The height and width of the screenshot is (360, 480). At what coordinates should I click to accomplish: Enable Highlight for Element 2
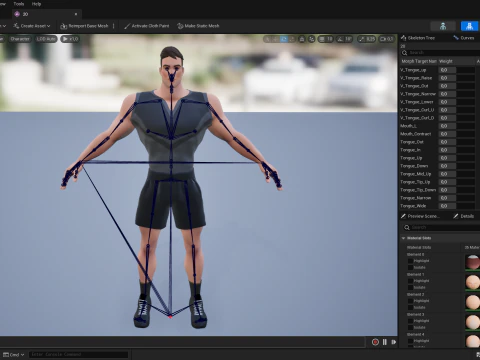point(410,301)
